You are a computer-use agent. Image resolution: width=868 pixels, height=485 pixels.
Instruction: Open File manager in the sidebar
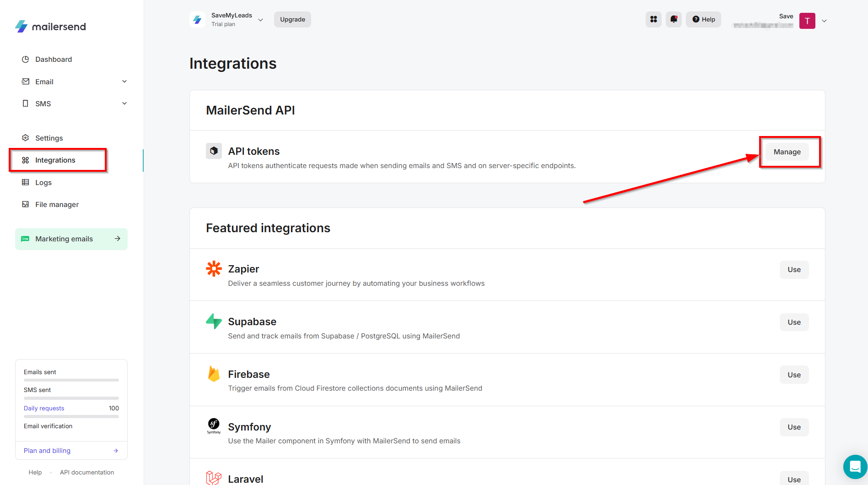[57, 204]
